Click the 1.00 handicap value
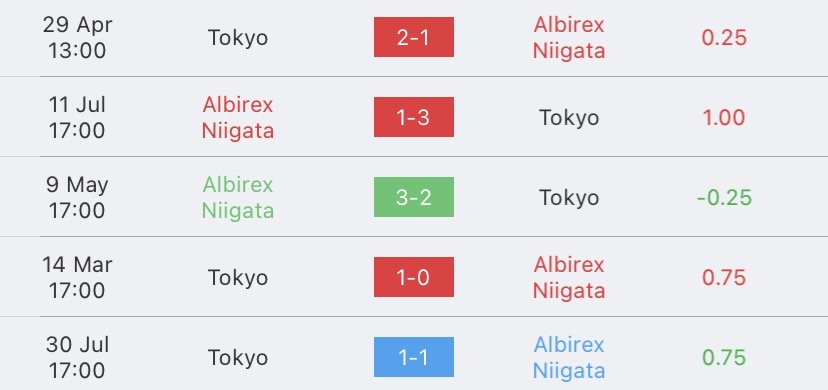828x390 pixels. (723, 117)
